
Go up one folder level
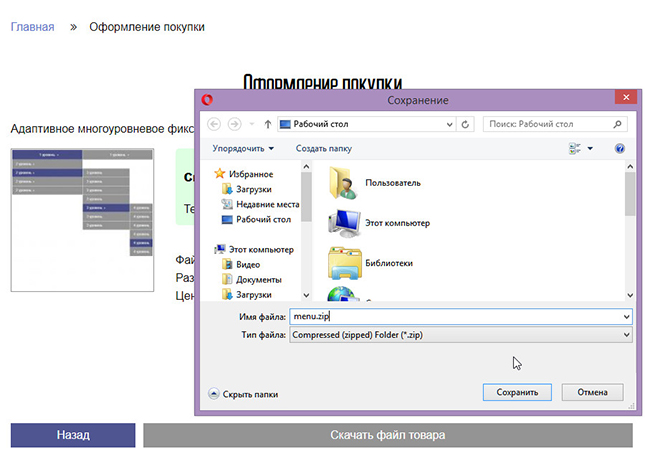(x=267, y=124)
